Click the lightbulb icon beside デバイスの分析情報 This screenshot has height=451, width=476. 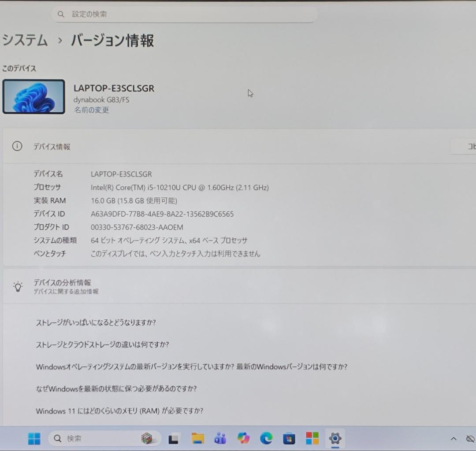pyautogui.click(x=18, y=286)
